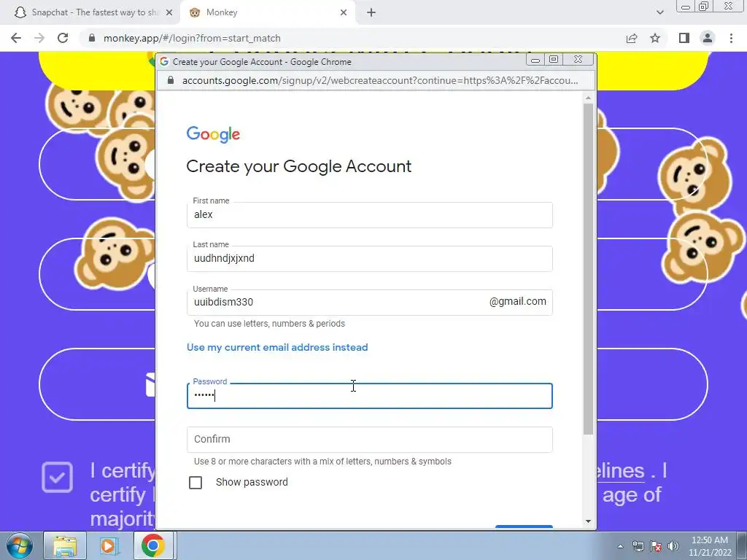This screenshot has width=747, height=560.
Task: Click the Confirm password field
Action: 370,440
